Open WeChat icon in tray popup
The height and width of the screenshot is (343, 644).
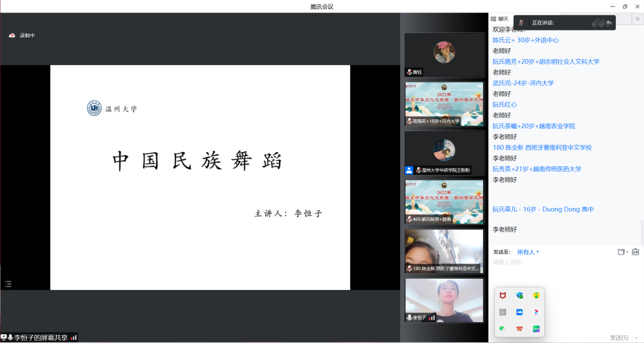click(x=503, y=329)
